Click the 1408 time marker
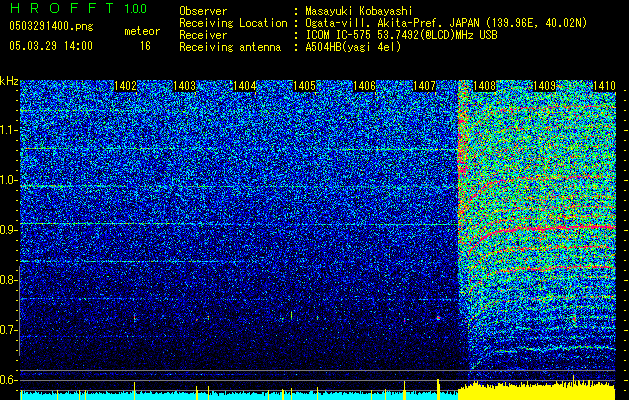The height and width of the screenshot is (400, 629). pyautogui.click(x=485, y=86)
